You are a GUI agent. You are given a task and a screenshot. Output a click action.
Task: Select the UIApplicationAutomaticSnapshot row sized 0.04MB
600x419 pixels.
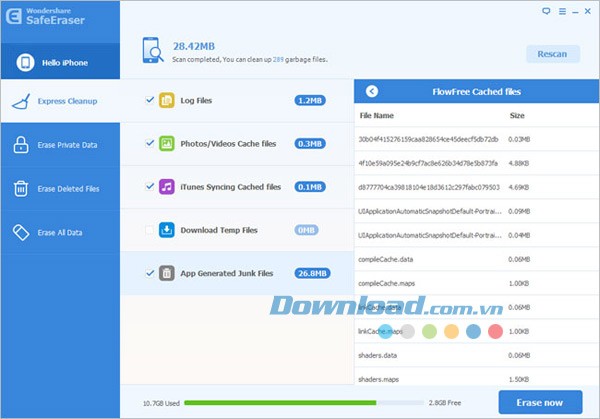tap(476, 235)
